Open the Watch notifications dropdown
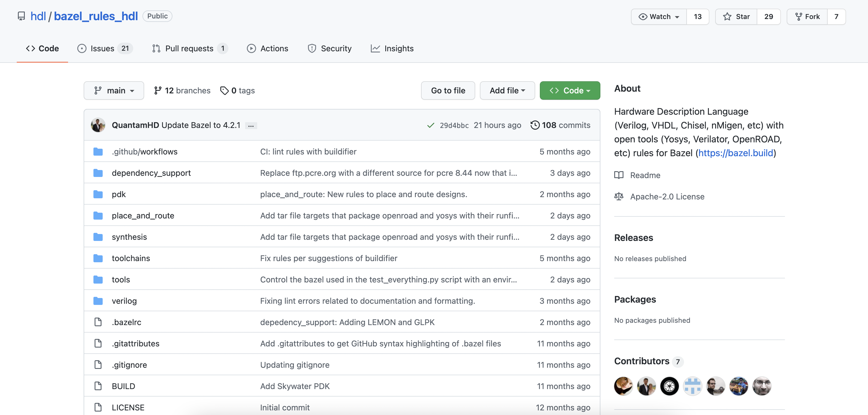Image resolution: width=868 pixels, height=415 pixels. [659, 16]
